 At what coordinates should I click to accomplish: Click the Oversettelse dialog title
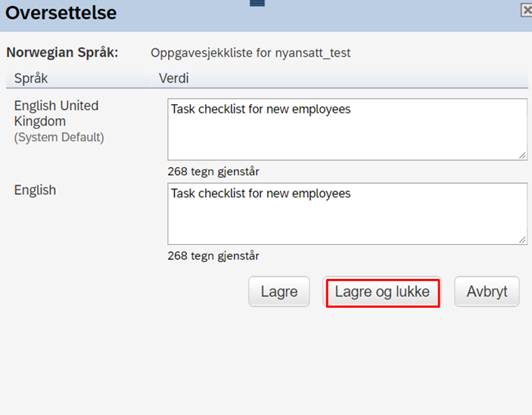61,13
